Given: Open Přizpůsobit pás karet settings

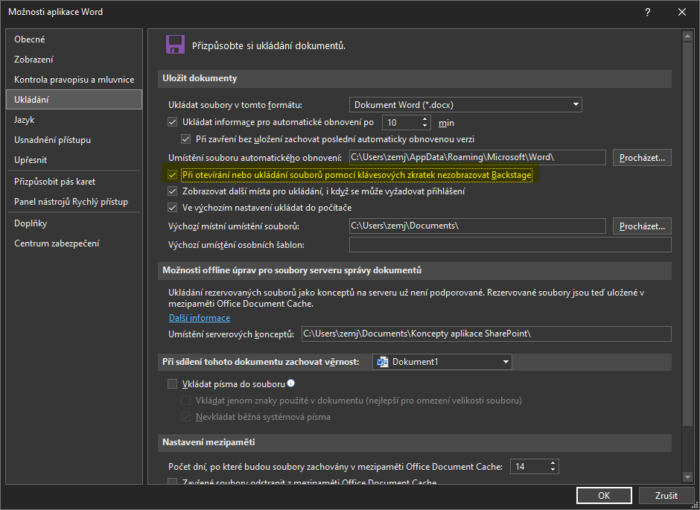Looking at the screenshot, I should pyautogui.click(x=74, y=182).
